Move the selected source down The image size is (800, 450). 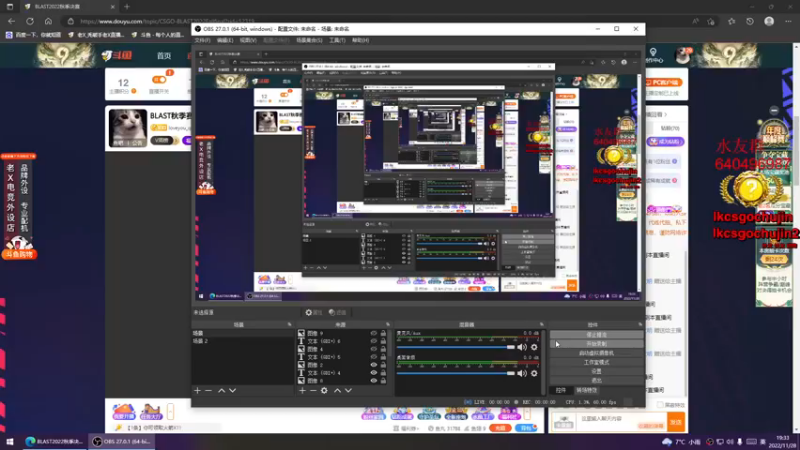[x=348, y=390]
